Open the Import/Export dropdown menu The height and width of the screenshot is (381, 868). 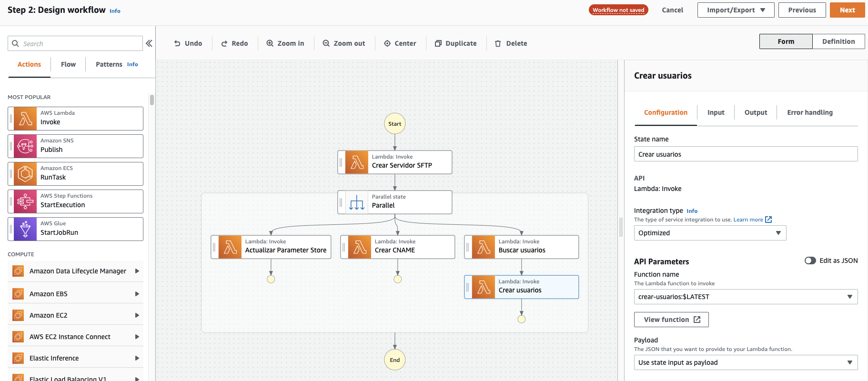pyautogui.click(x=736, y=10)
